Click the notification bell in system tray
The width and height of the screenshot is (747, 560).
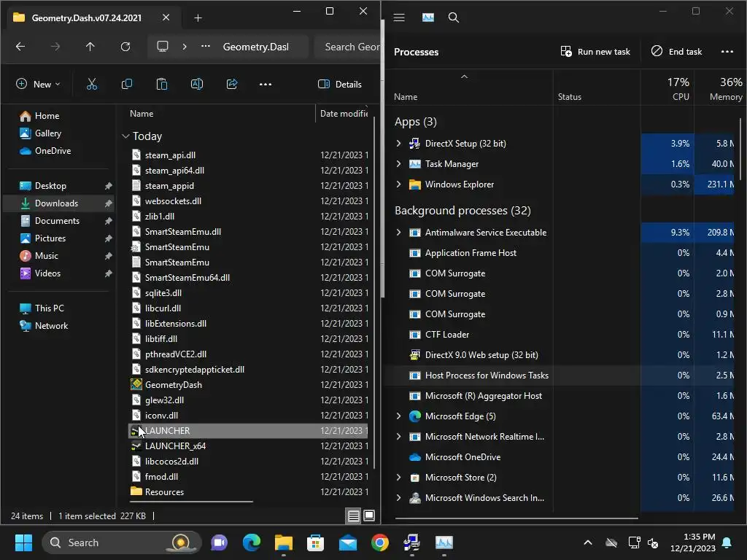pos(727,542)
